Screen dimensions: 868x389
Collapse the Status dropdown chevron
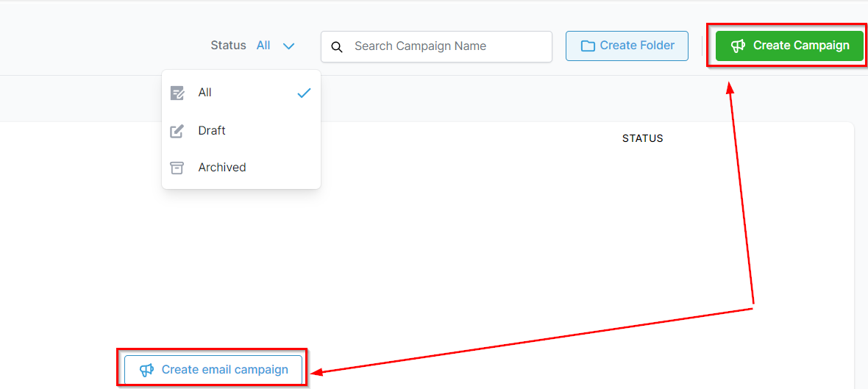pos(288,46)
